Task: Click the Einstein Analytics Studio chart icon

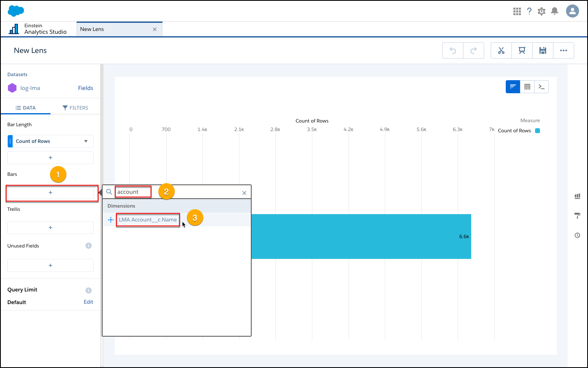Action: click(14, 29)
